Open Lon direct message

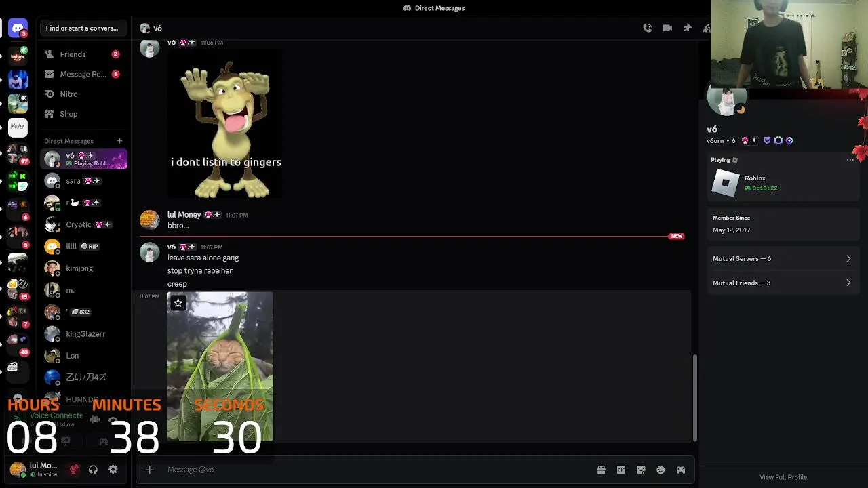(83, 356)
